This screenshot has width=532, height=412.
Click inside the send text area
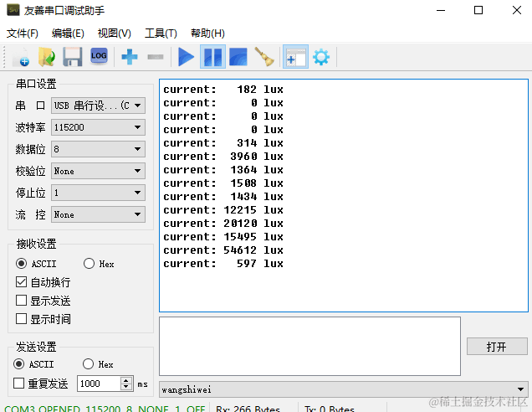[309, 346]
